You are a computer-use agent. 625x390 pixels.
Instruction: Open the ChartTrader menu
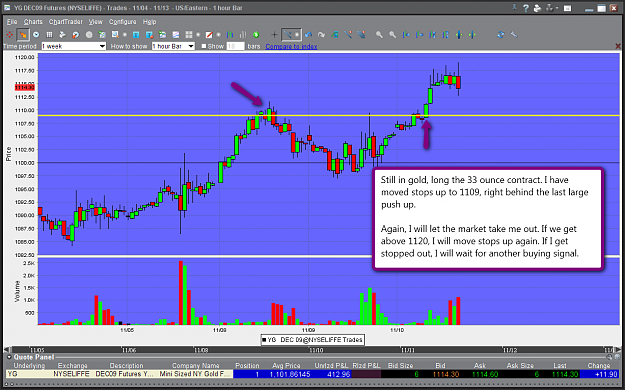(x=66, y=22)
